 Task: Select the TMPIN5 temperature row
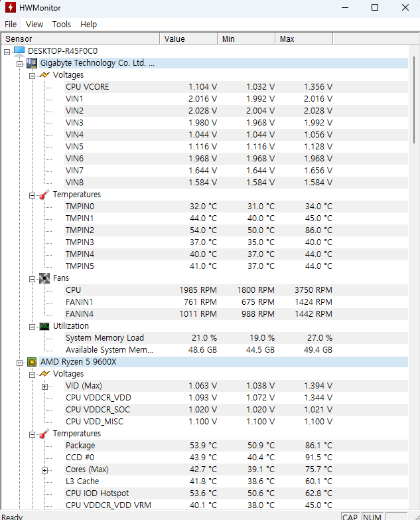[x=236, y=266]
